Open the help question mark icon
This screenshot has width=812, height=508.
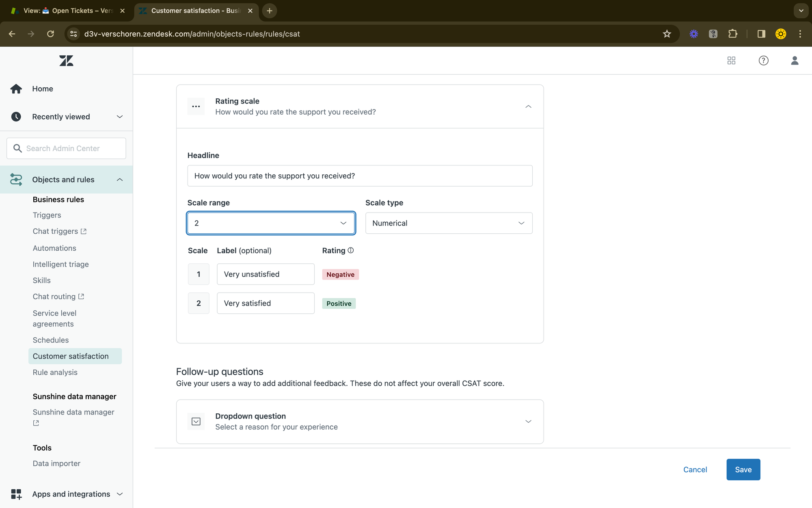(x=763, y=61)
